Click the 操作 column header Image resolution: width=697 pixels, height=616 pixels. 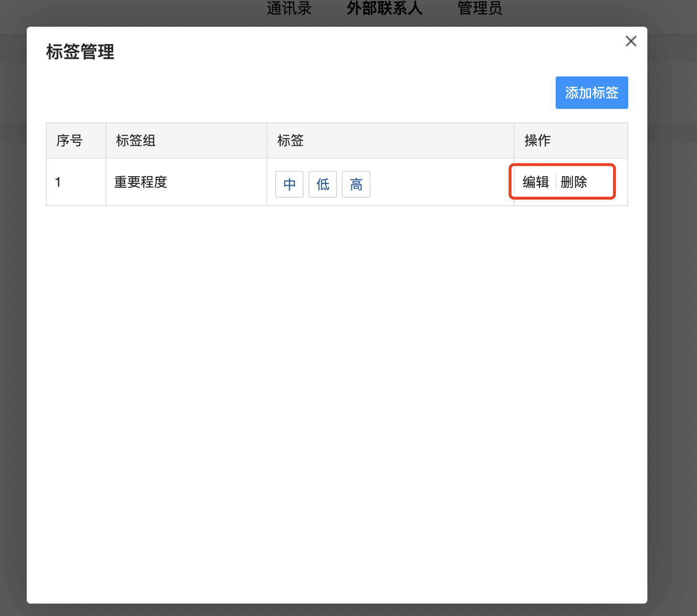pos(571,140)
